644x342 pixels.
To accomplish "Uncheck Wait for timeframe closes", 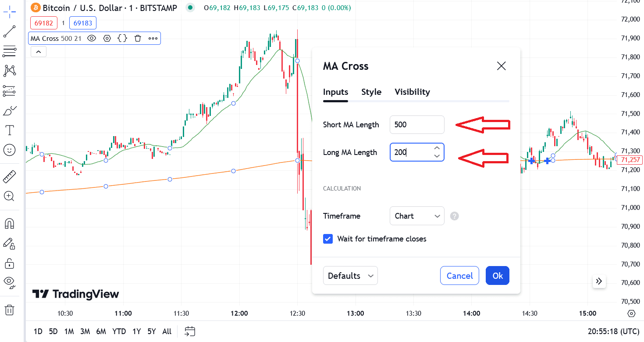I will click(328, 239).
